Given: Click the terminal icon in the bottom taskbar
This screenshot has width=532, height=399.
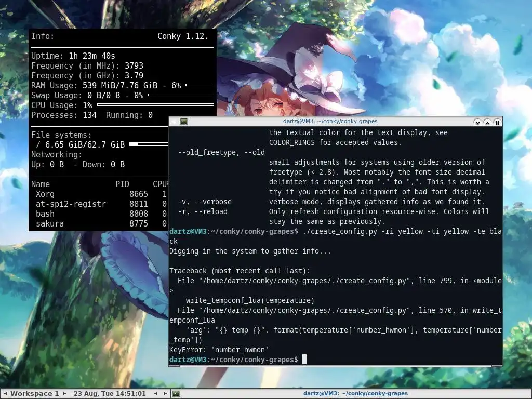Looking at the screenshot, I should (x=176, y=394).
